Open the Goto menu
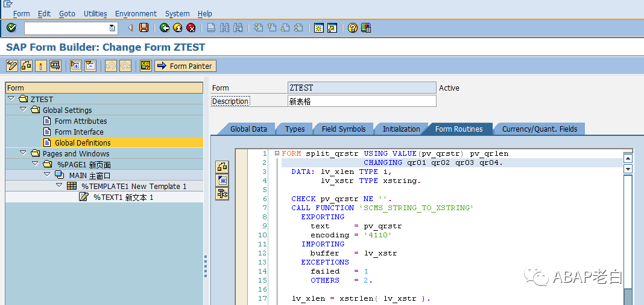This screenshot has width=644, height=305. (x=68, y=13)
